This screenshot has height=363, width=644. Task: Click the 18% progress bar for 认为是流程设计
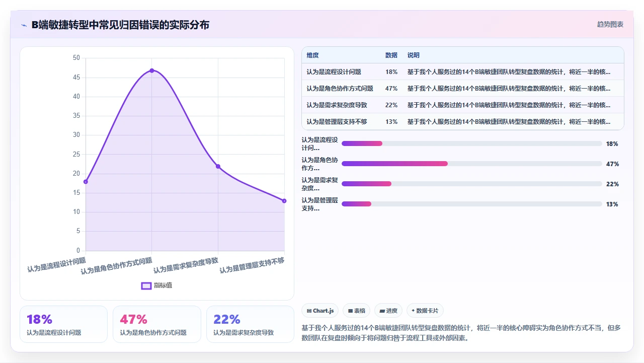471,143
